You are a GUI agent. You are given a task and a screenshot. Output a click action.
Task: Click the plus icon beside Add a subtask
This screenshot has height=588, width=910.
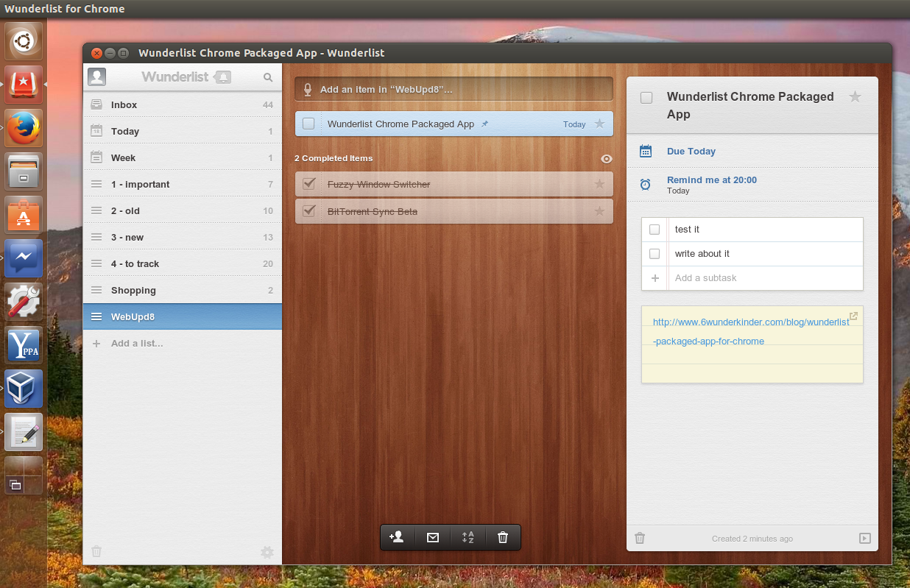click(655, 278)
